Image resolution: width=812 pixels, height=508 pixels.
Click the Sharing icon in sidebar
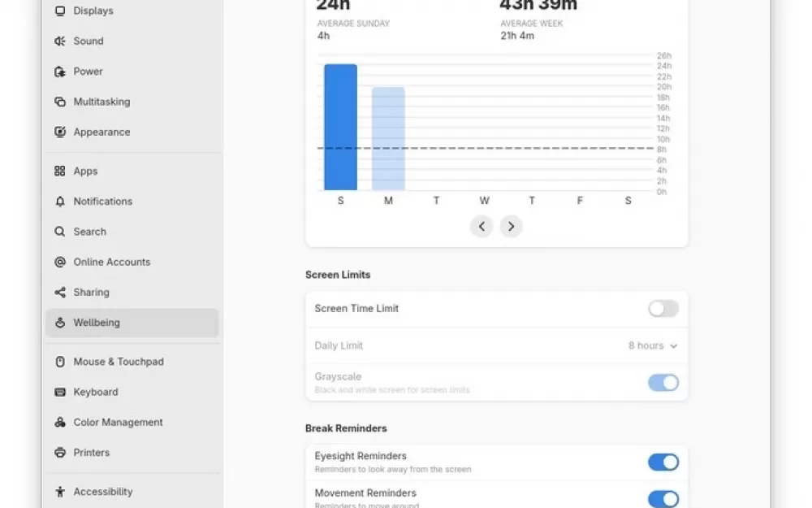(59, 293)
